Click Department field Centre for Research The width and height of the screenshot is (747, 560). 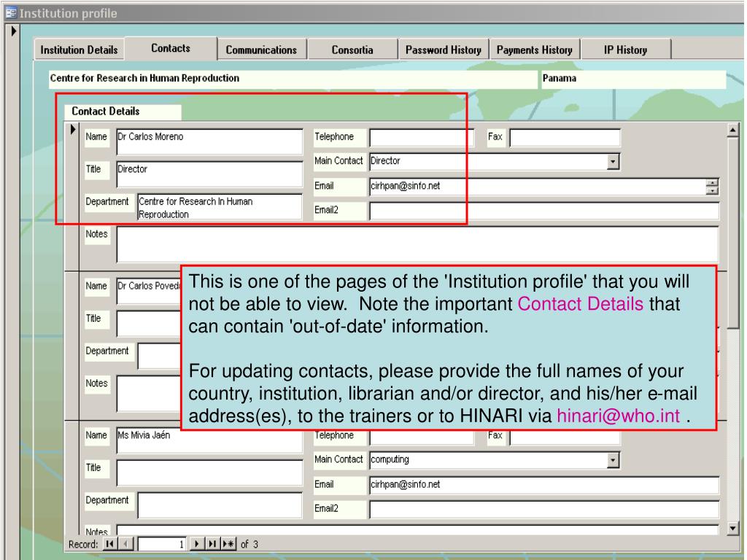coord(220,207)
